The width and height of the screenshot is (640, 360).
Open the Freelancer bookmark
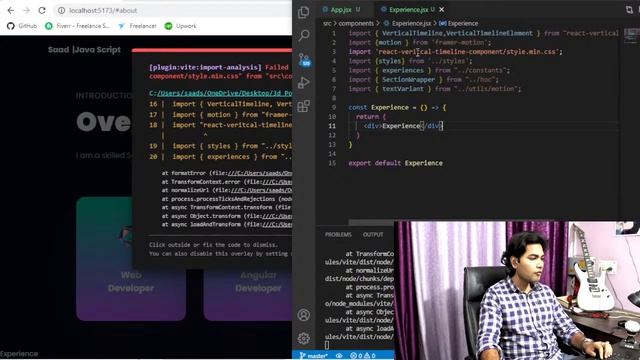tap(137, 26)
